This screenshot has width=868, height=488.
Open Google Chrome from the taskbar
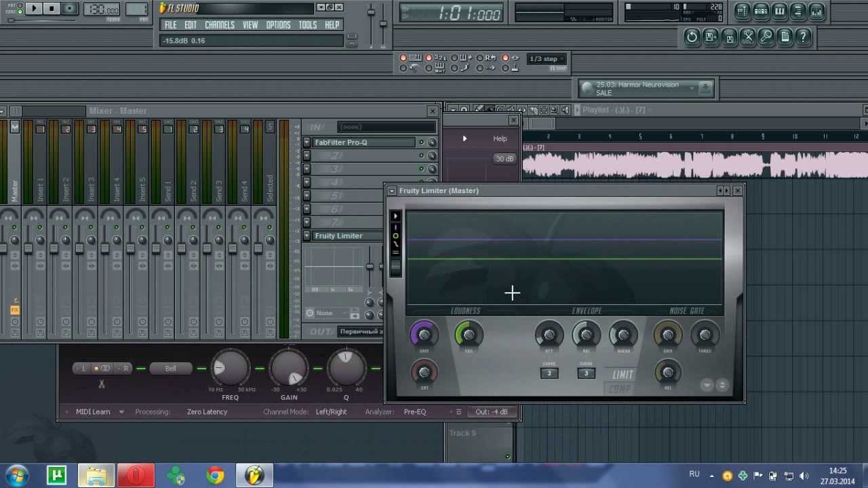[x=215, y=476]
